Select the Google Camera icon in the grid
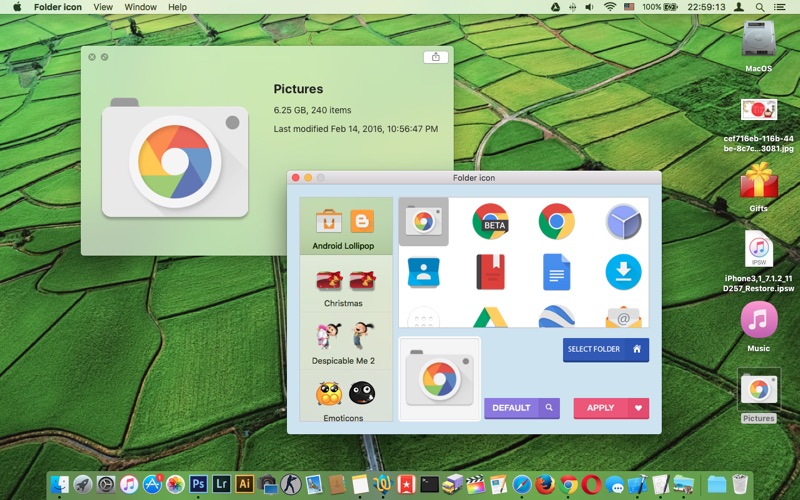Viewport: 800px width, 500px height. pyautogui.click(x=423, y=221)
